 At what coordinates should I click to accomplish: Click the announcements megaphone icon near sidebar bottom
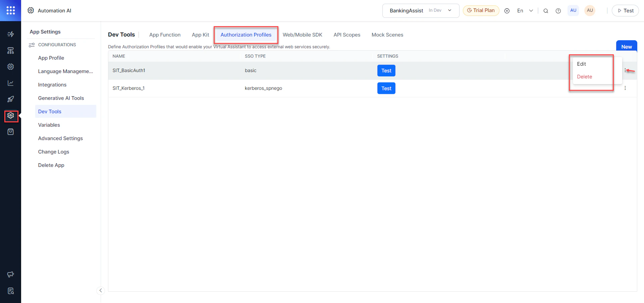pyautogui.click(x=10, y=274)
